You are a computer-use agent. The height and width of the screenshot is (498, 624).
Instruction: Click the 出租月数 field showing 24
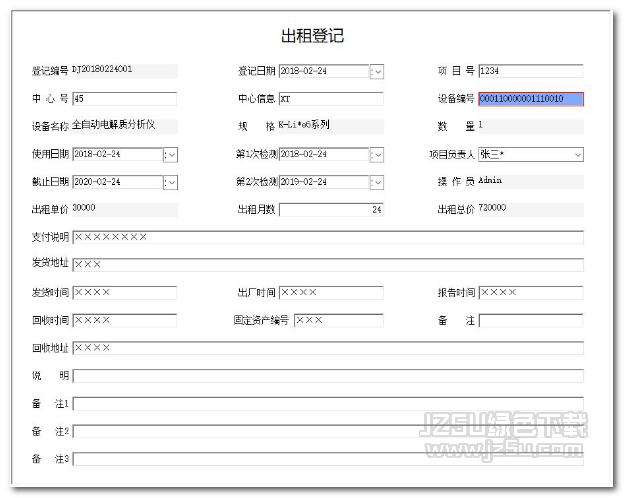pos(331,210)
